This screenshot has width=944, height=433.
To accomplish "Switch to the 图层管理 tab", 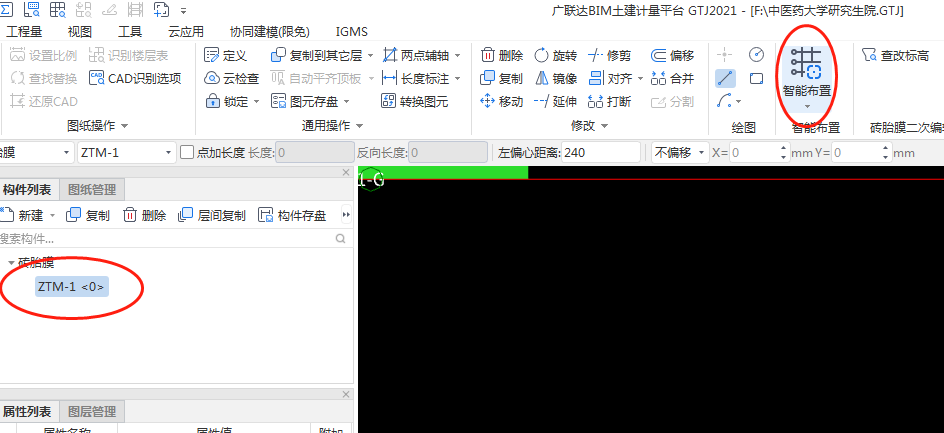I will point(92,412).
